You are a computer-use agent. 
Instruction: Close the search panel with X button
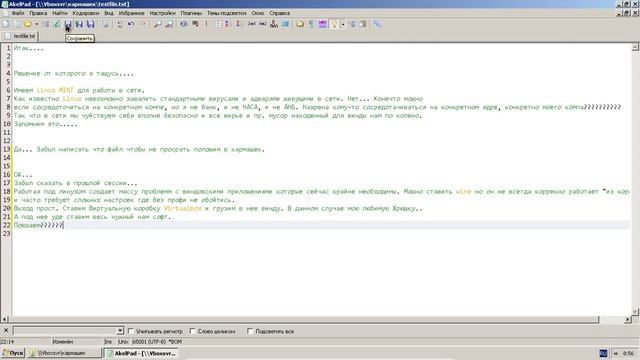click(x=6, y=331)
